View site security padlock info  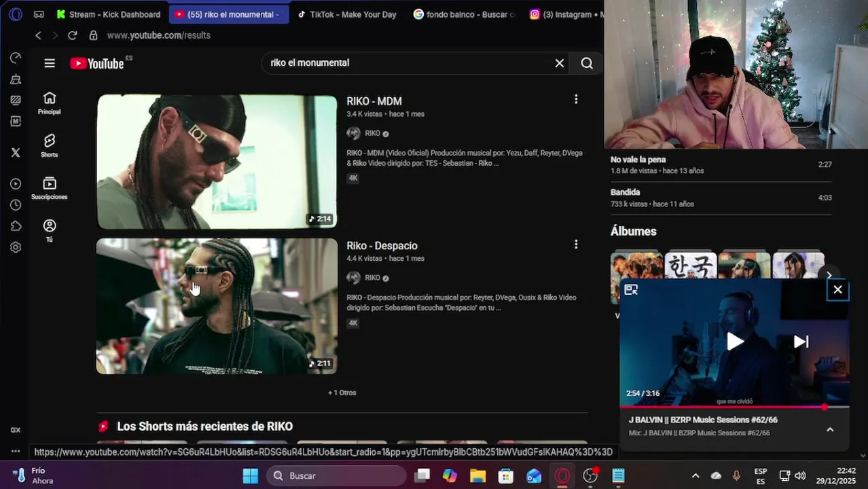93,35
